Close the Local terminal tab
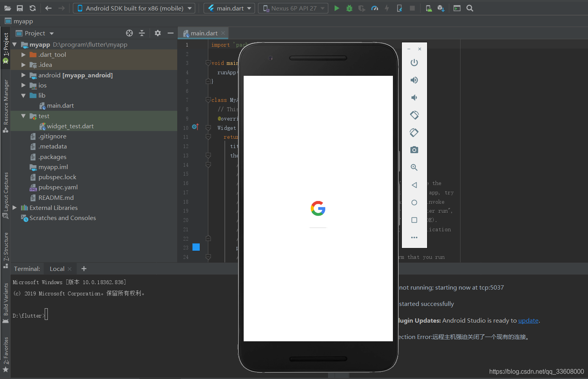The width and height of the screenshot is (588, 379). (70, 269)
